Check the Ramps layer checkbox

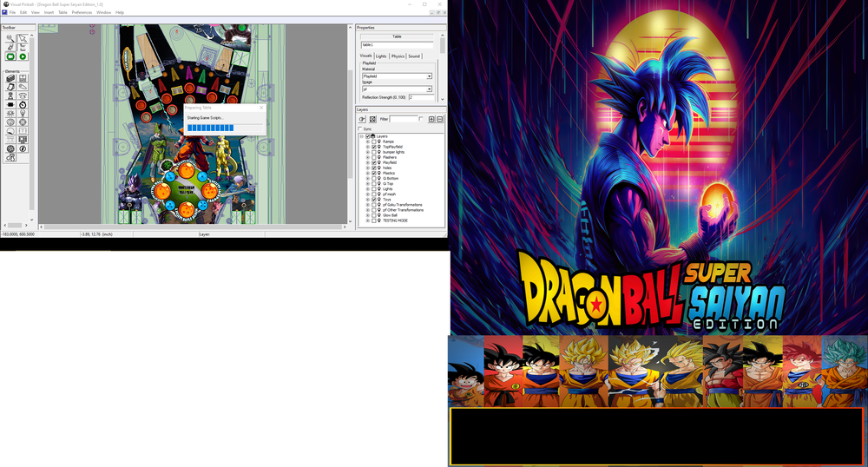pyautogui.click(x=373, y=141)
